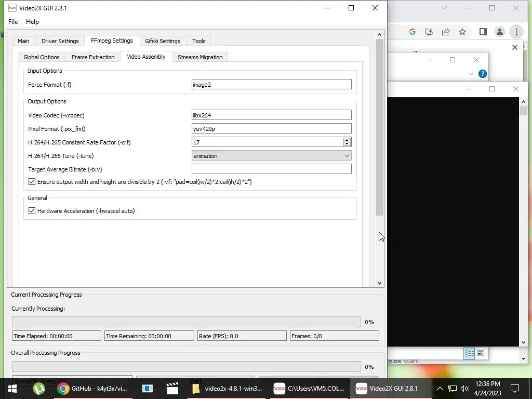532x399 pixels.
Task: Click the Target Average Bitrate field
Action: 271,169
